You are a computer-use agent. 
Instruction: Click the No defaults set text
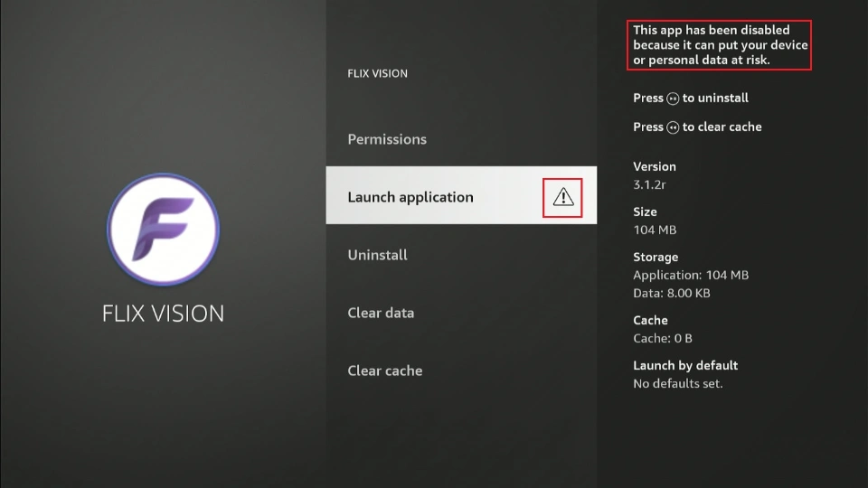click(x=678, y=383)
